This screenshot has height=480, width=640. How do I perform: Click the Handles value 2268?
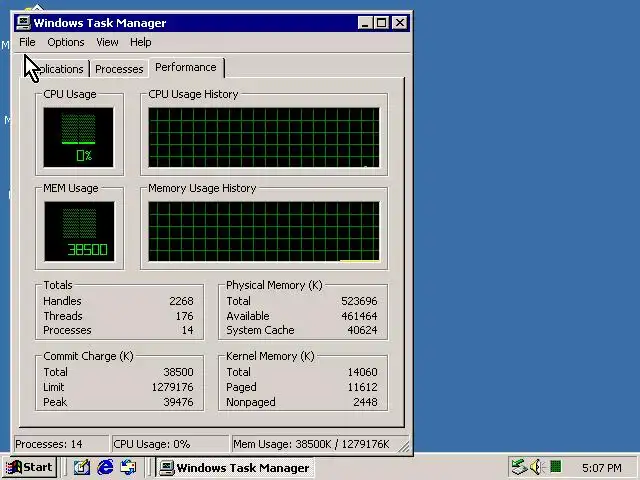tap(181, 301)
